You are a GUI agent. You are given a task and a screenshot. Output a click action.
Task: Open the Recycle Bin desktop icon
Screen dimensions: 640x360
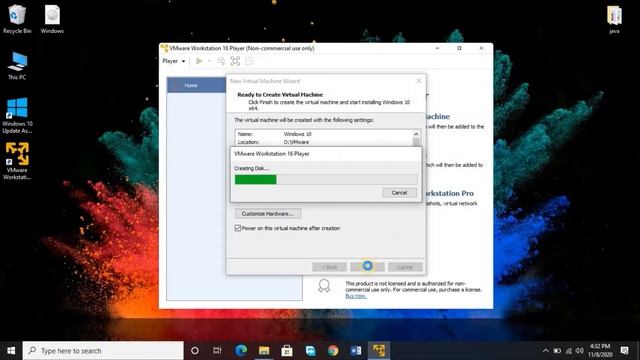17,19
